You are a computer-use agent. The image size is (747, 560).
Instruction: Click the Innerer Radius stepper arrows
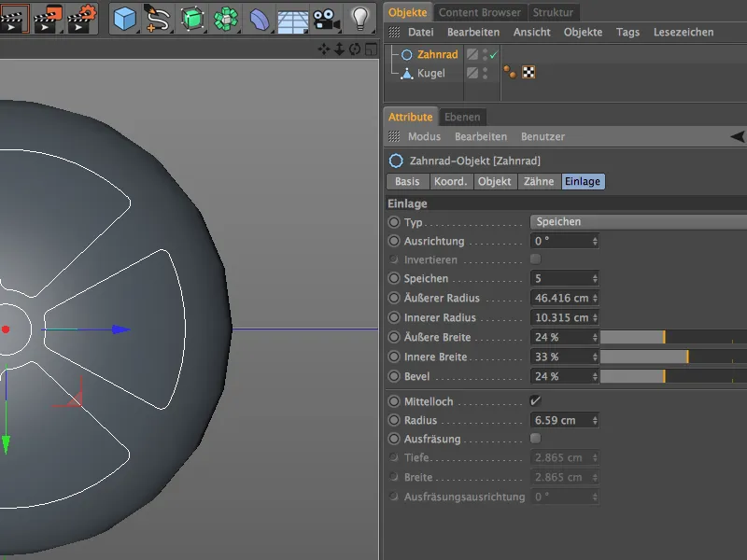pyautogui.click(x=595, y=317)
